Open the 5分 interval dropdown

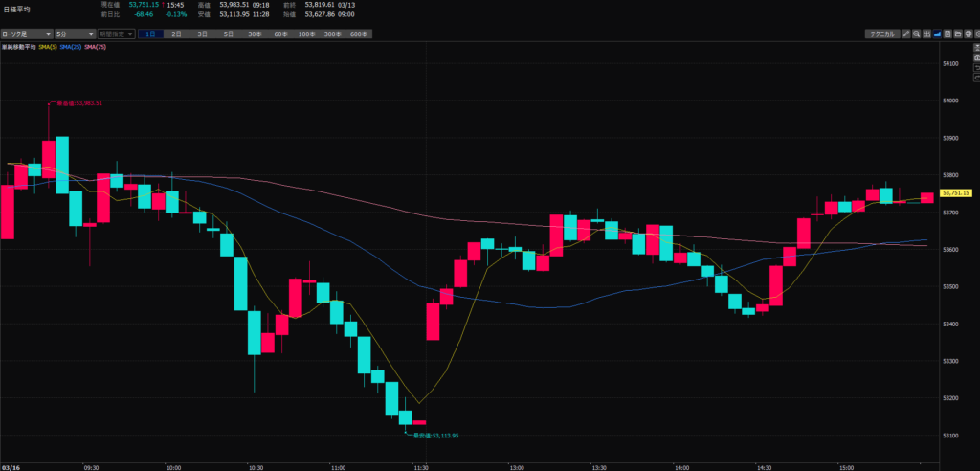[x=74, y=34]
